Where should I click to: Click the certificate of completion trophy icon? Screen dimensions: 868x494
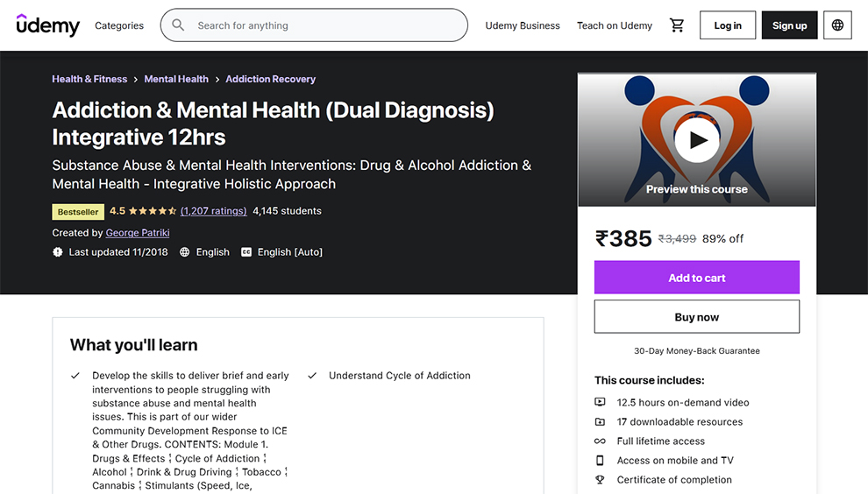600,480
